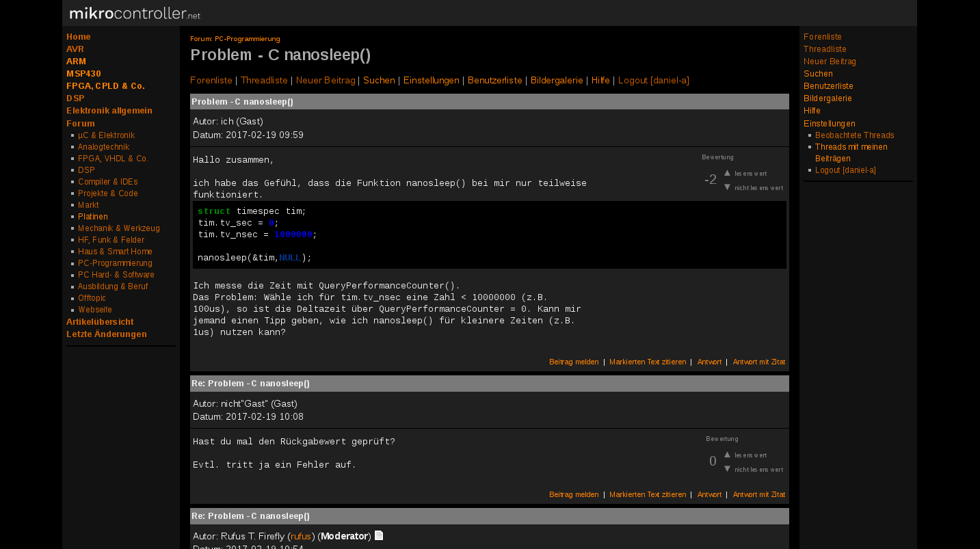
Task: Upvote second post by nicht"Gast"
Action: 728,455
